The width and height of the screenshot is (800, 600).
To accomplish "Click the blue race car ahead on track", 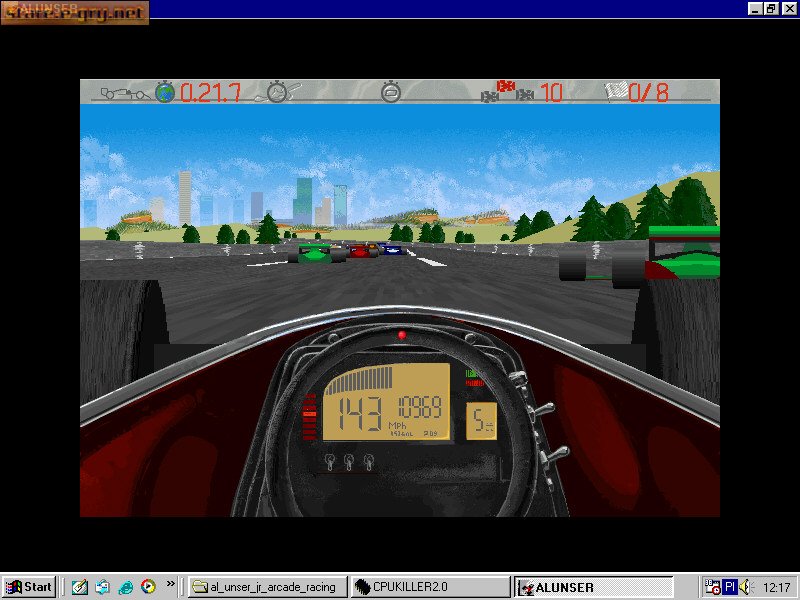I will pyautogui.click(x=390, y=249).
